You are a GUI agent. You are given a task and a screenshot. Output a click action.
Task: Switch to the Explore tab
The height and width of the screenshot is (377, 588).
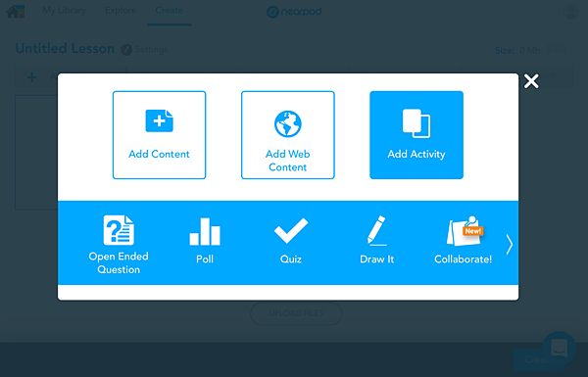point(121,11)
